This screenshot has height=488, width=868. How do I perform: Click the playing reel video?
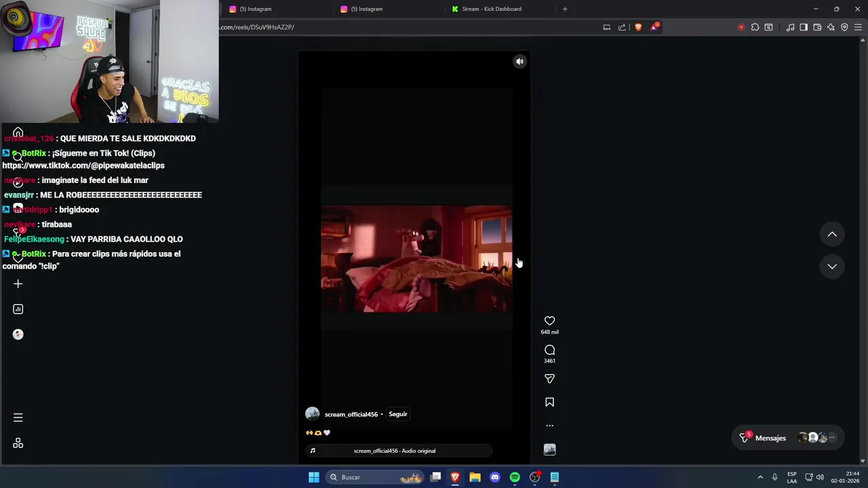(416, 258)
